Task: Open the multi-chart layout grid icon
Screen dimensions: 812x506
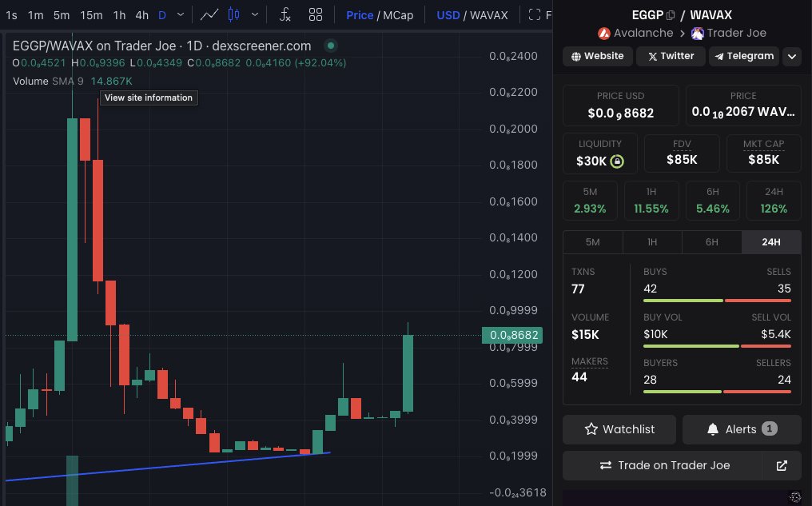Action: pos(316,15)
